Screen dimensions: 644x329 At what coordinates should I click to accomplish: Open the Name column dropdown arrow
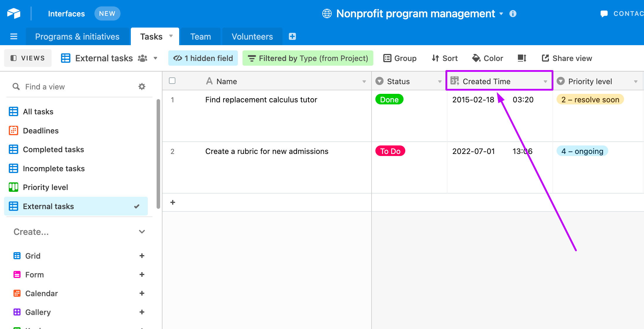tap(364, 82)
